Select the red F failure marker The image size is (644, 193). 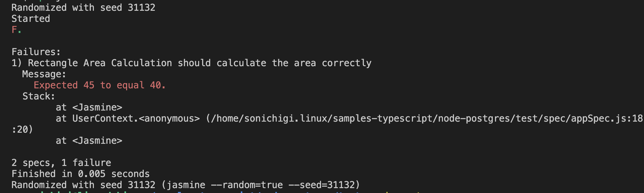(14, 30)
